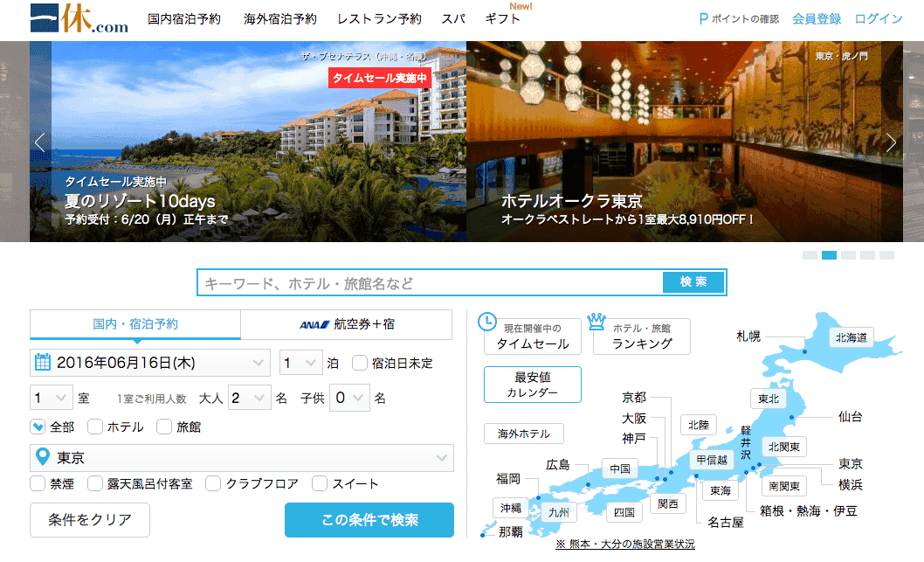Click the Ikyu.com logo
The height and width of the screenshot is (562, 924).
click(79, 19)
